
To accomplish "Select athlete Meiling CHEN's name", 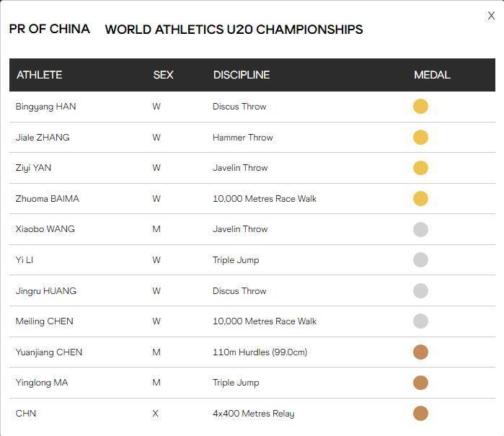I will click(x=44, y=321).
